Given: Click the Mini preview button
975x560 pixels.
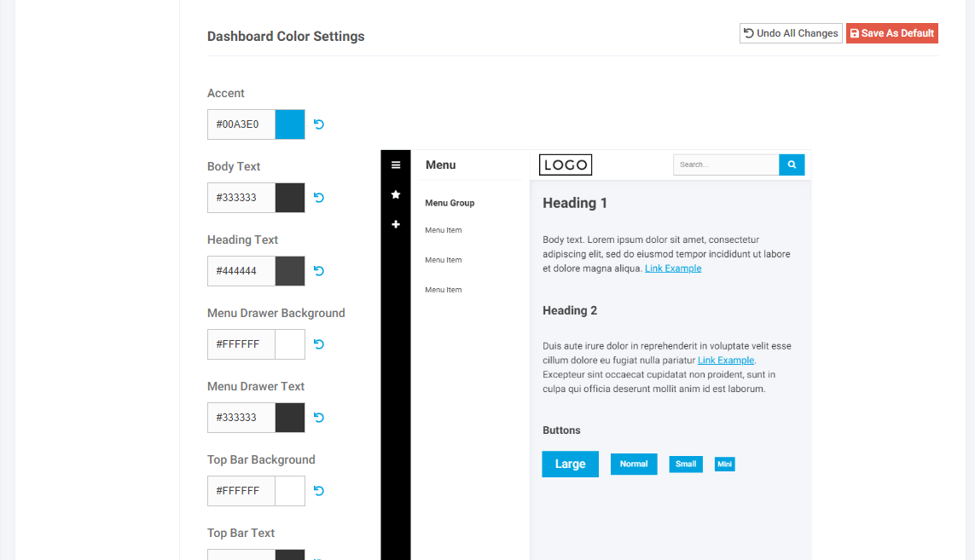Looking at the screenshot, I should point(724,465).
